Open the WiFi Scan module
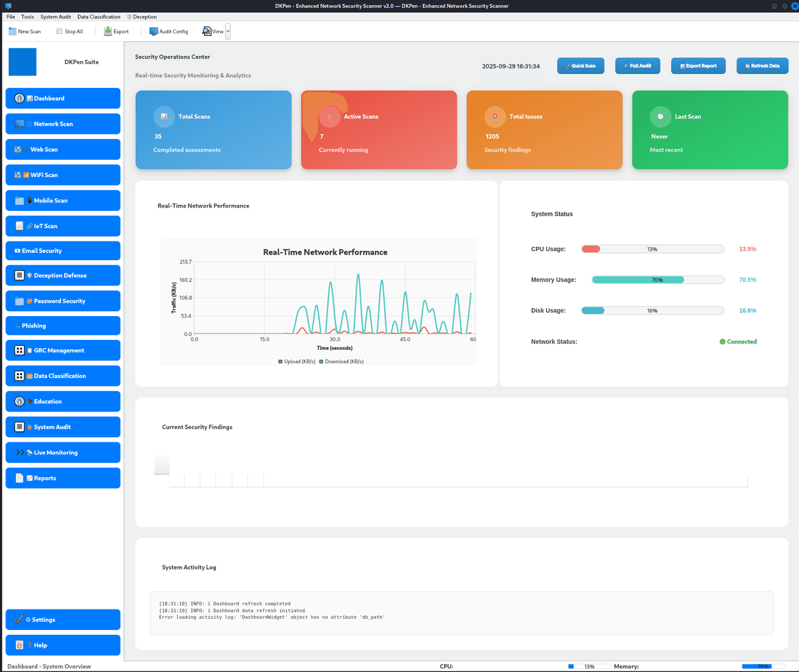 pyautogui.click(x=63, y=174)
